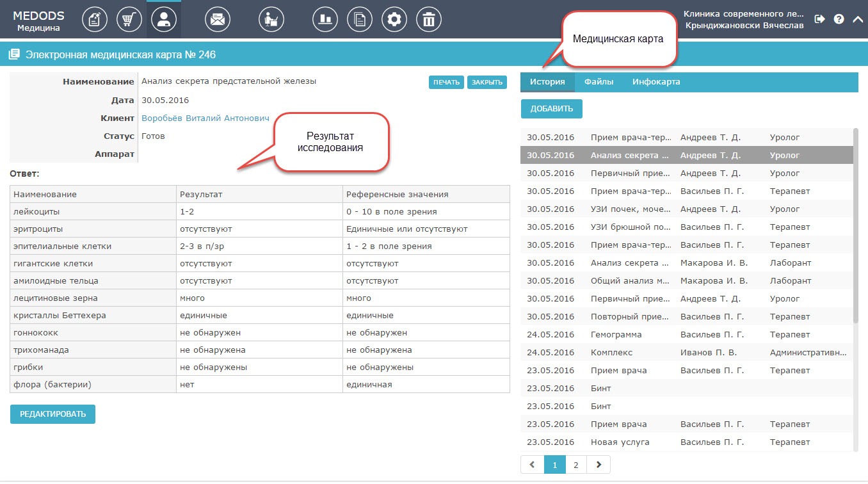This screenshot has width=868, height=484.
Task: Click the ПЕЧАТЬ button
Action: [446, 82]
